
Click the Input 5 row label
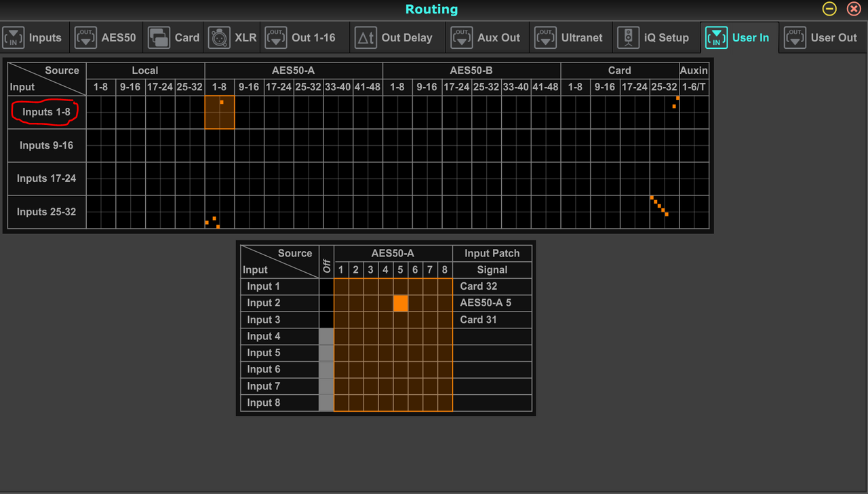[x=280, y=353]
